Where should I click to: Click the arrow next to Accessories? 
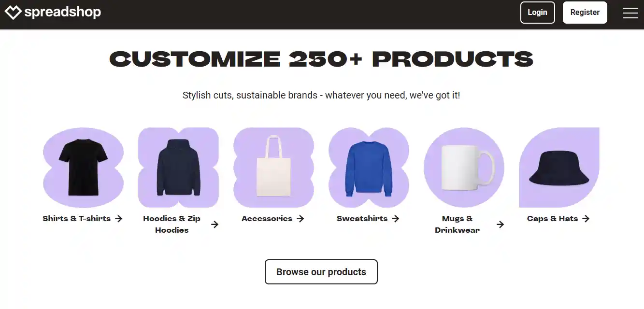300,219
